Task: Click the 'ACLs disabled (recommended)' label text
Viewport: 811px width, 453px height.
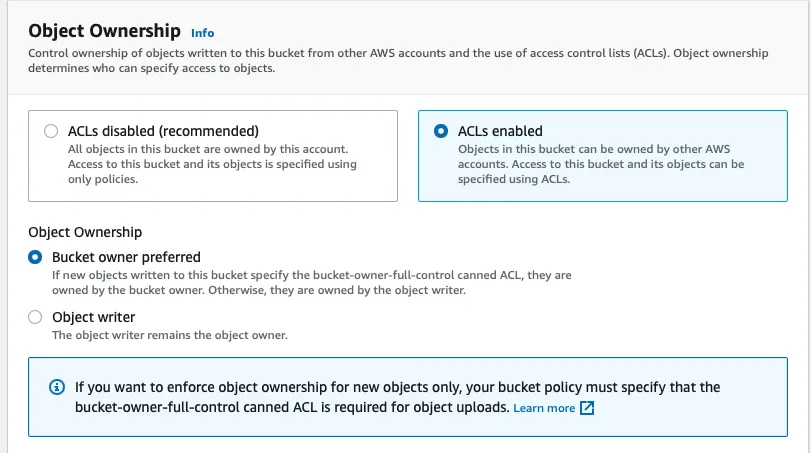Action: pyautogui.click(x=163, y=131)
